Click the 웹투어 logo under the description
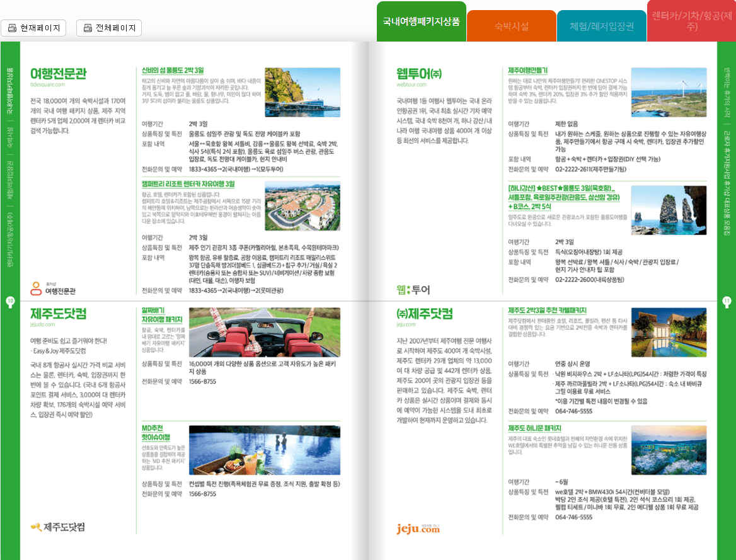 tap(413, 290)
